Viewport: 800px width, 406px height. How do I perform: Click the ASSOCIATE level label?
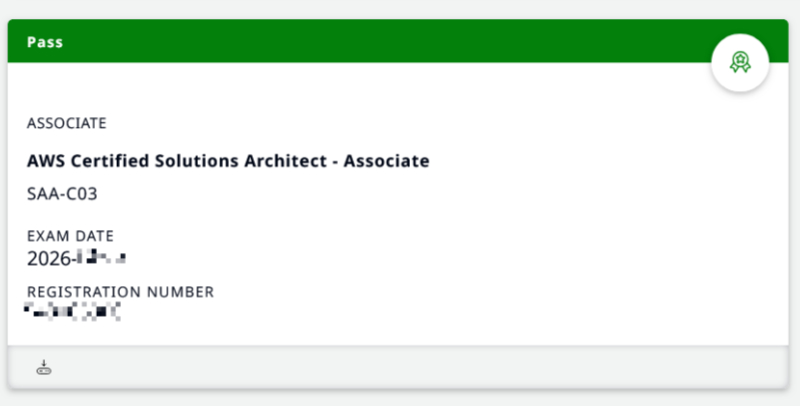pos(67,123)
